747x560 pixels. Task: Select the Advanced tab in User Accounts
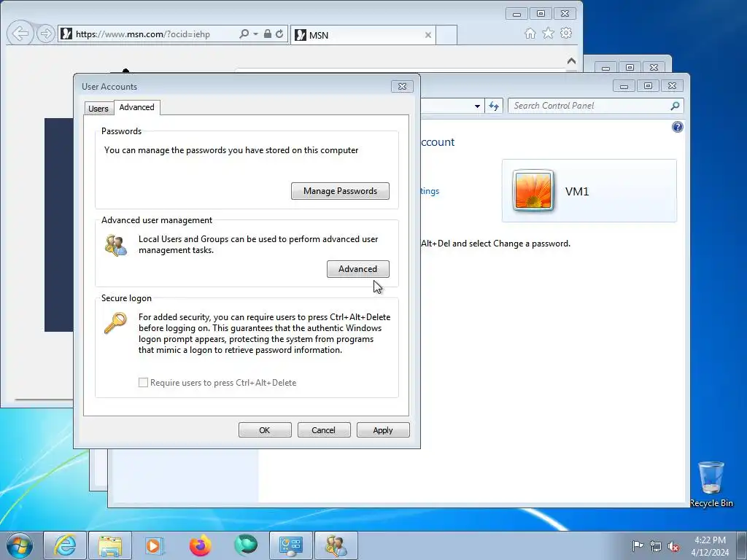[136, 107]
